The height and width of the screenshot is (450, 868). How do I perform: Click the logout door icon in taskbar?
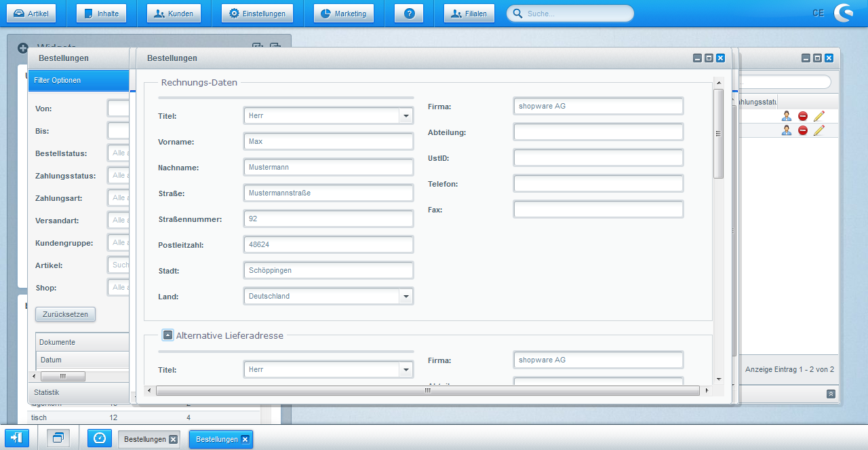point(17,438)
